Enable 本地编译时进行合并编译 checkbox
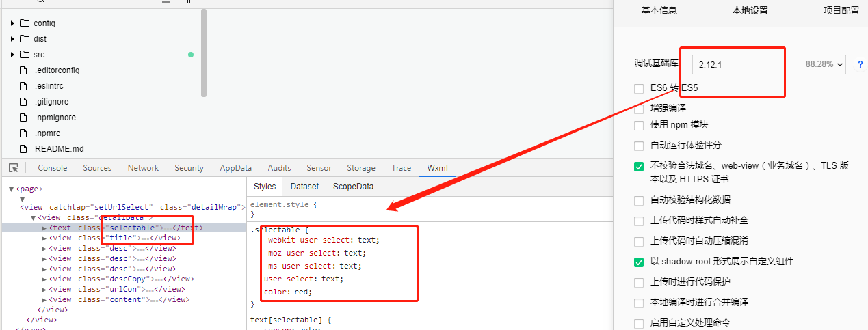The height and width of the screenshot is (330, 868). click(x=639, y=303)
